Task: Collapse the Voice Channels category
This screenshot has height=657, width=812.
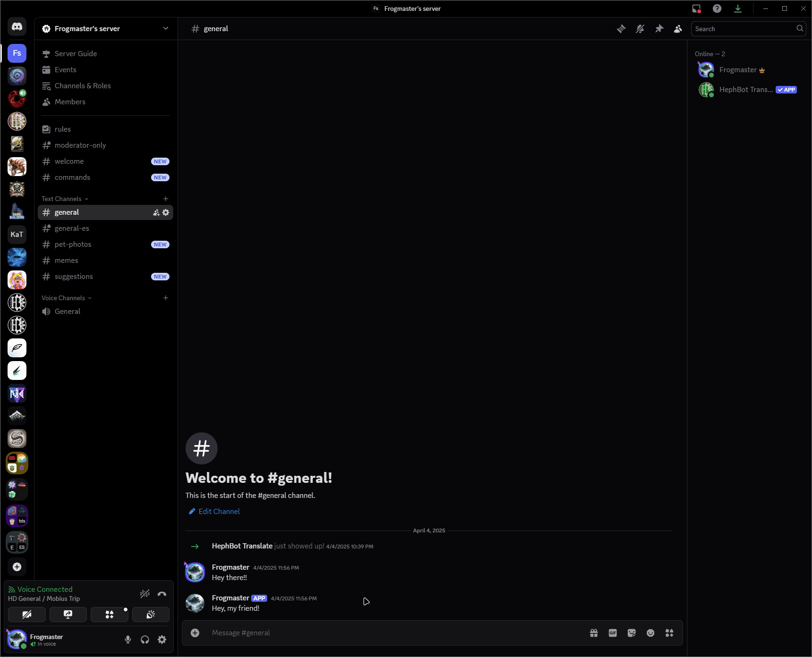Action: point(66,298)
